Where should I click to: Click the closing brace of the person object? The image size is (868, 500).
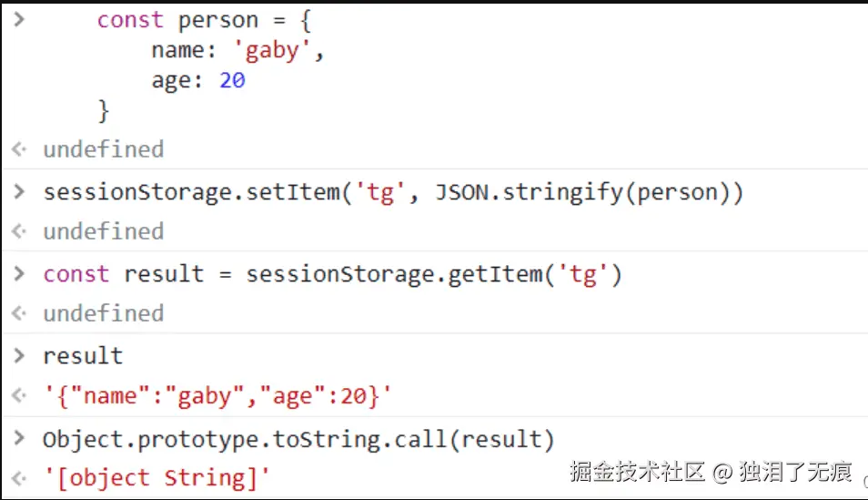coord(104,110)
